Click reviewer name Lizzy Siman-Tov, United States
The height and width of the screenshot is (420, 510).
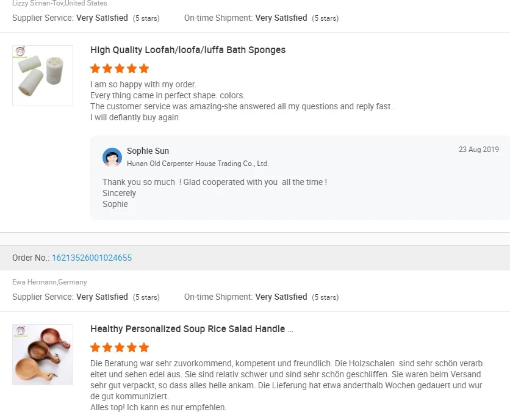(x=59, y=4)
